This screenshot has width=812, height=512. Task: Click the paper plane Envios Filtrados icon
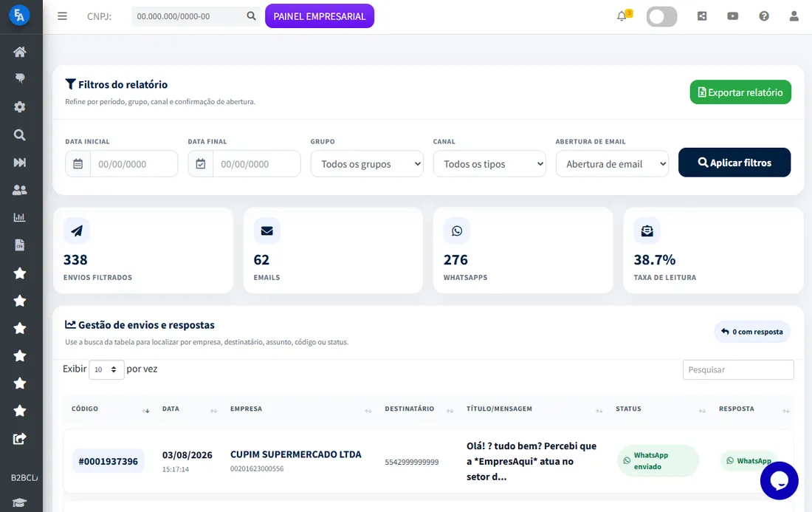click(77, 231)
